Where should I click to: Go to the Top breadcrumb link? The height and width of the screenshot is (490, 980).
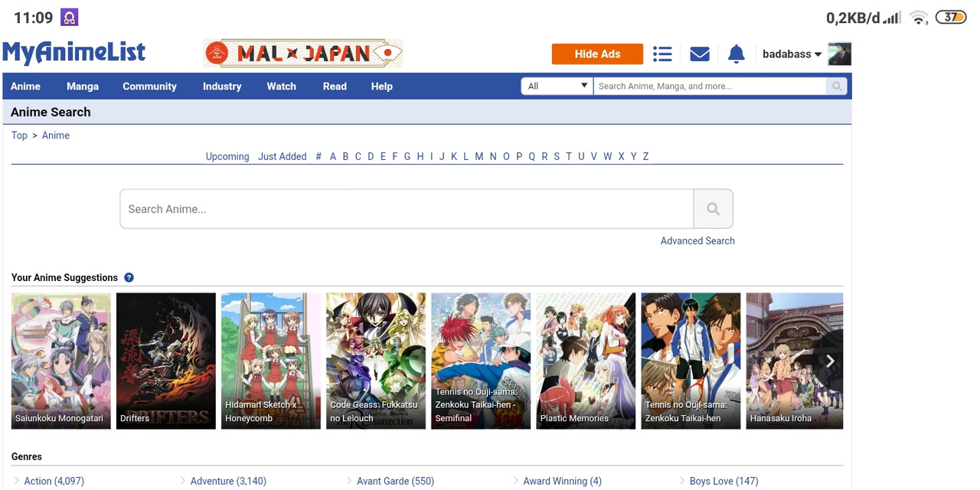(19, 136)
